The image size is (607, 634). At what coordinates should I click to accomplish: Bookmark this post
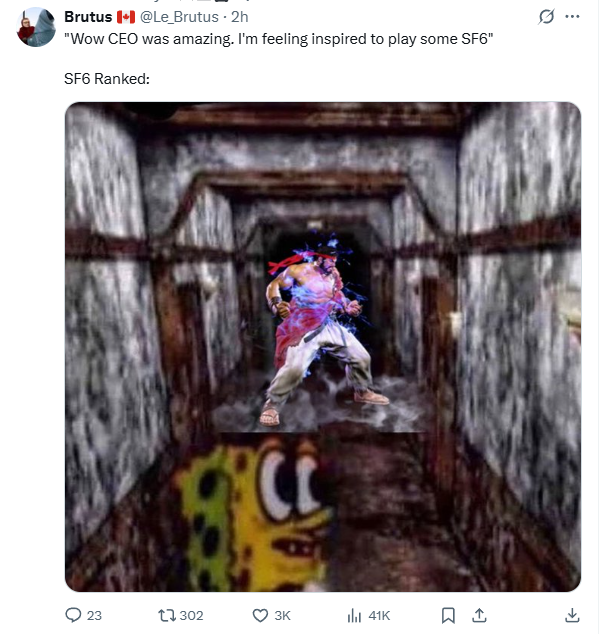tap(448, 615)
